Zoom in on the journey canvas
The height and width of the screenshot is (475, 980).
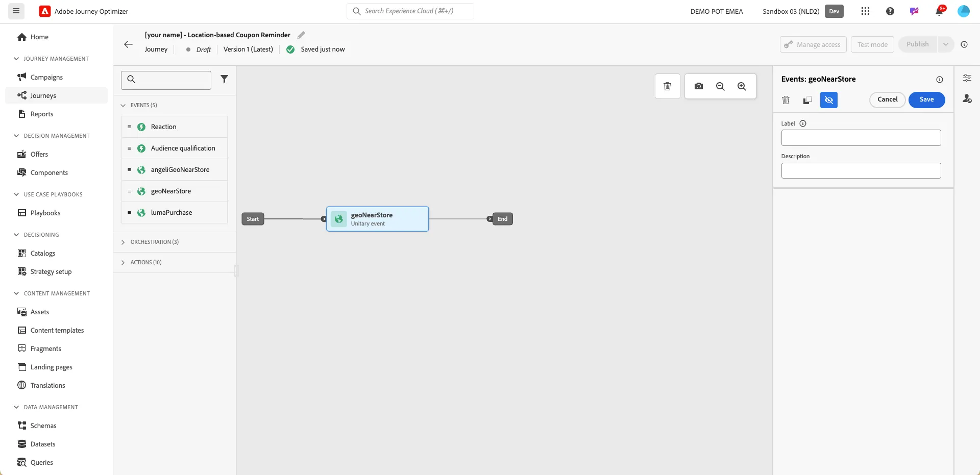click(x=742, y=86)
